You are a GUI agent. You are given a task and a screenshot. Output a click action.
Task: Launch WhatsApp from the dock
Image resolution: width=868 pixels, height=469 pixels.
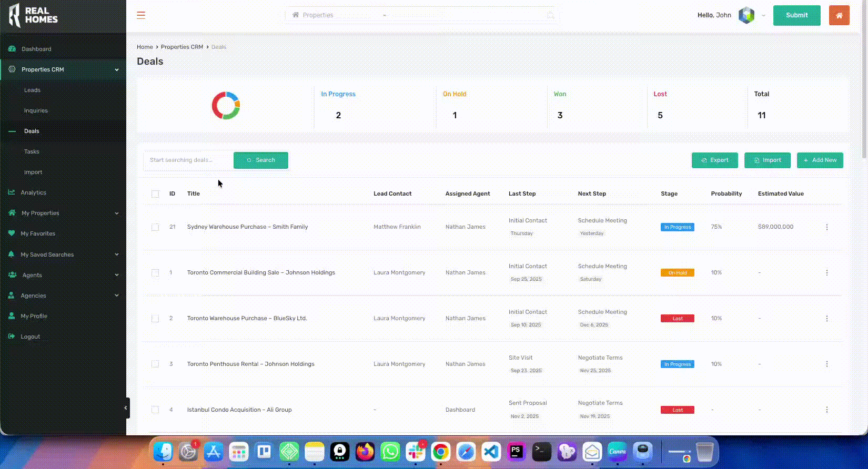[390, 452]
